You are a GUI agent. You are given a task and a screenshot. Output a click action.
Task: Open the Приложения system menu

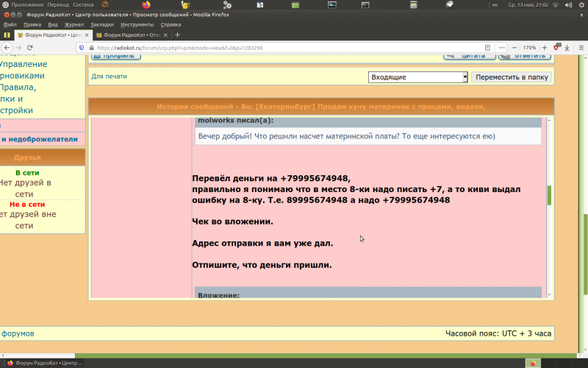click(26, 4)
